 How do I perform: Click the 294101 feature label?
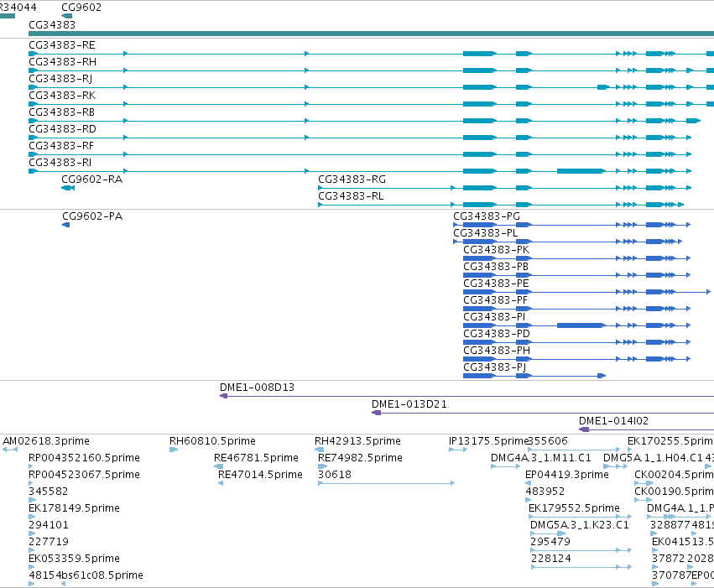(x=49, y=526)
